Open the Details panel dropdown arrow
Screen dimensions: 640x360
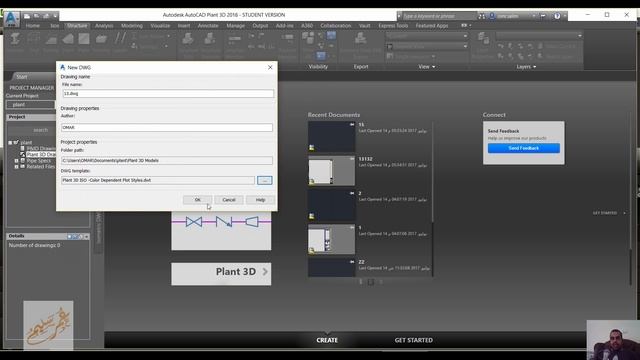coord(87,236)
